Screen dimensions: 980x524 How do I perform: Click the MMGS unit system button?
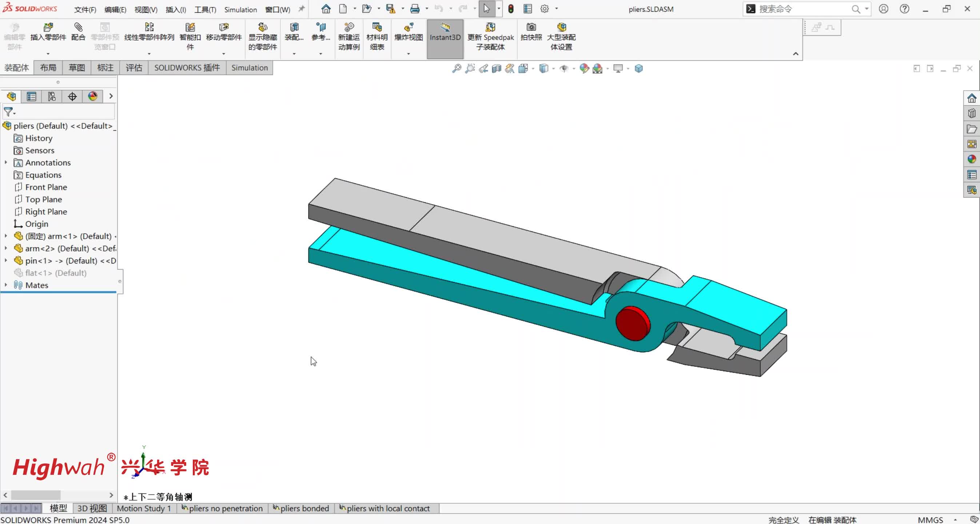pos(930,519)
